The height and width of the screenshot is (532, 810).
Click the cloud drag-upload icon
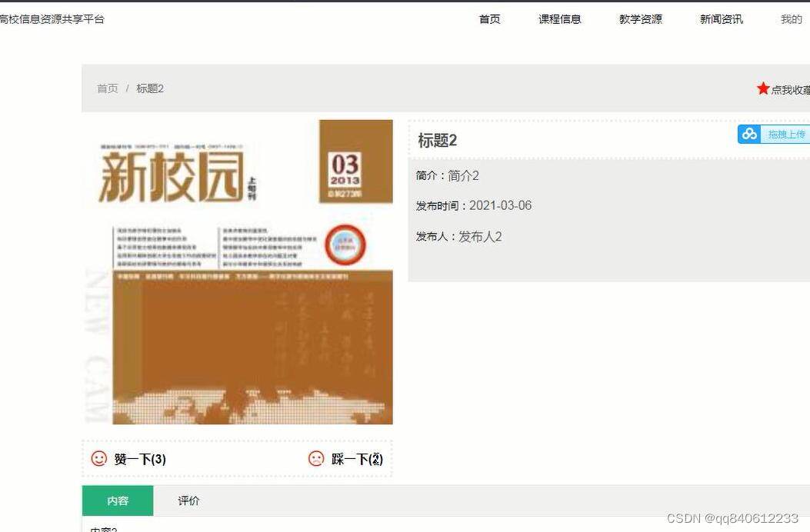coord(749,135)
